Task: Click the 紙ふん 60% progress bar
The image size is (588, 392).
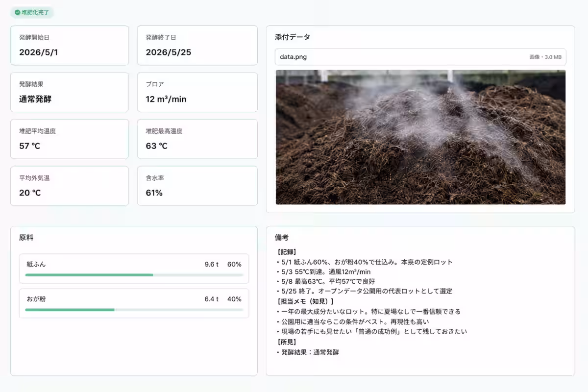Action: click(134, 275)
